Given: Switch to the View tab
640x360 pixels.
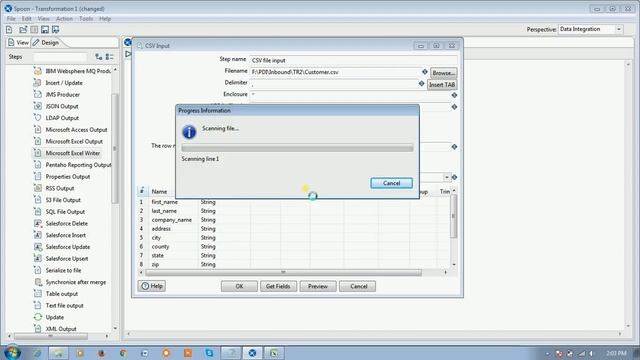Looking at the screenshot, I should (18, 42).
